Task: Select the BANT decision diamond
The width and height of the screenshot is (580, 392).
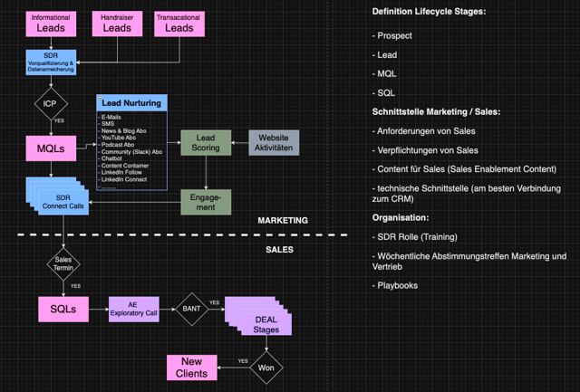Action: [191, 310]
